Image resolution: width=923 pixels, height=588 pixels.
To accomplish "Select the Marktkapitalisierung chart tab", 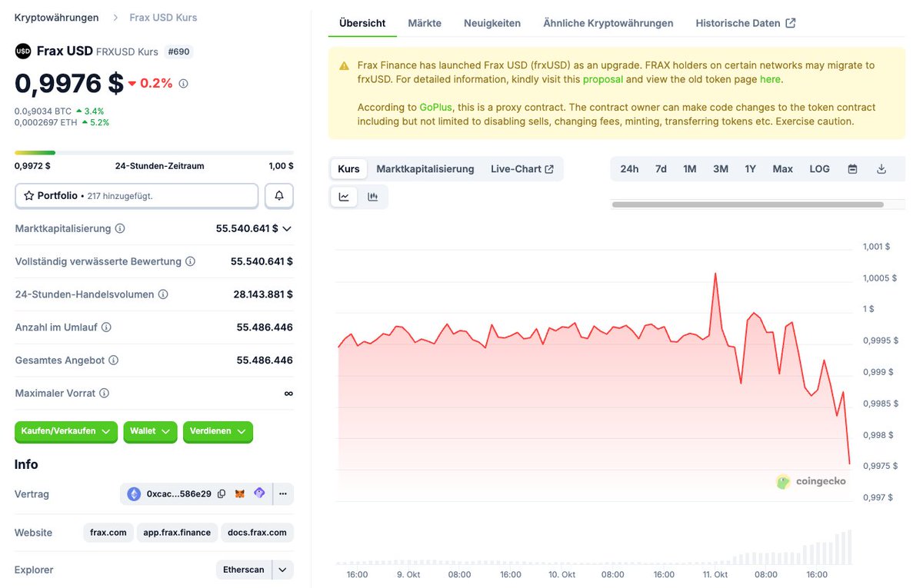I will (425, 169).
